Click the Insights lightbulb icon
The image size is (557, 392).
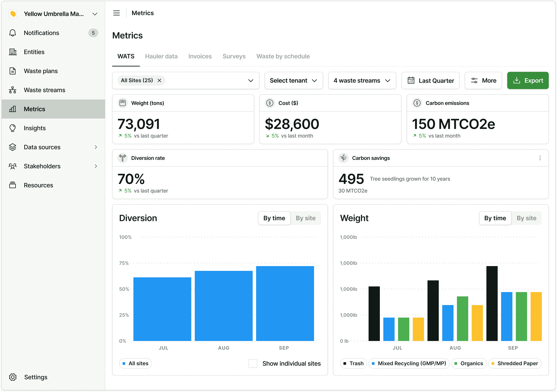pyautogui.click(x=13, y=128)
